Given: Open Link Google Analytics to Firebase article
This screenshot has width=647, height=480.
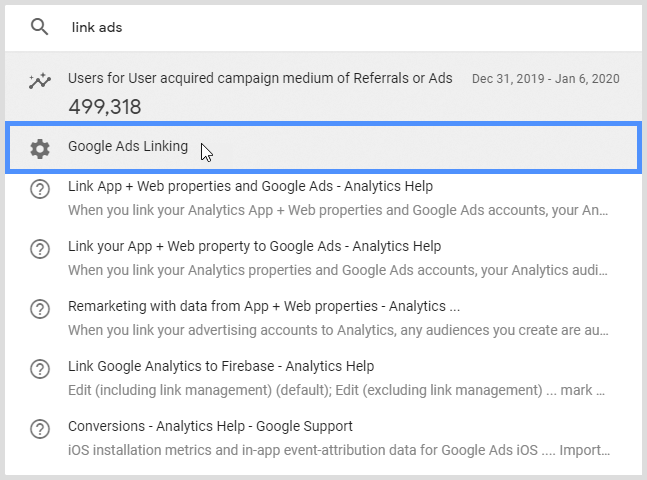Looking at the screenshot, I should pyautogui.click(x=221, y=366).
